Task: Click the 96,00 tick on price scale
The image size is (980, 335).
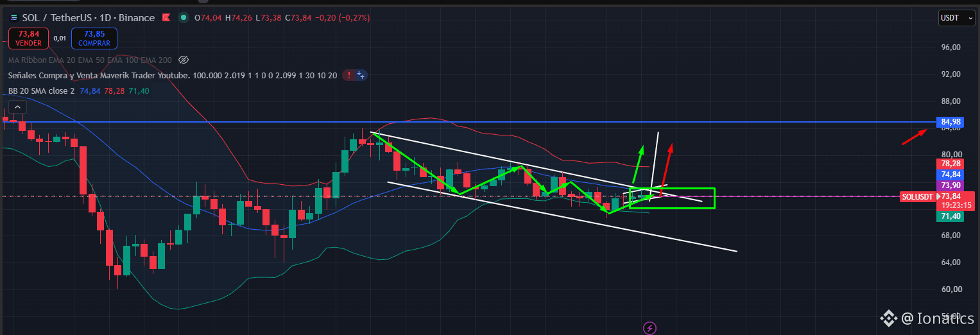Action: click(950, 47)
